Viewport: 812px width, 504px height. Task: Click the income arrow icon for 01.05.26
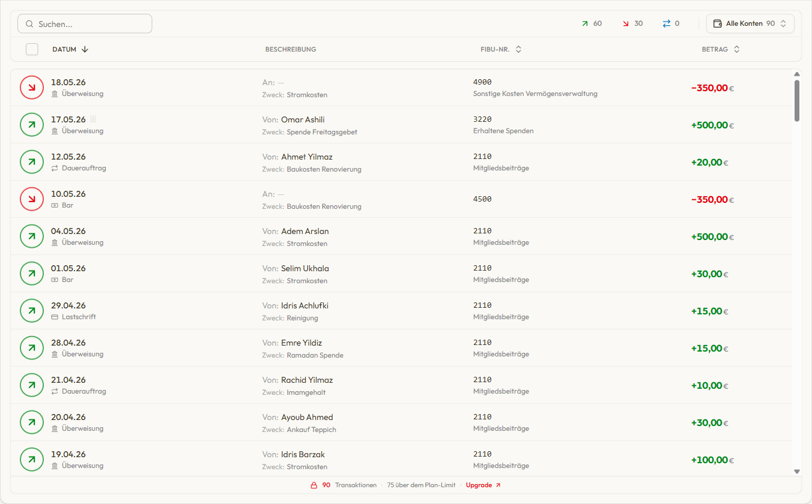(x=32, y=274)
